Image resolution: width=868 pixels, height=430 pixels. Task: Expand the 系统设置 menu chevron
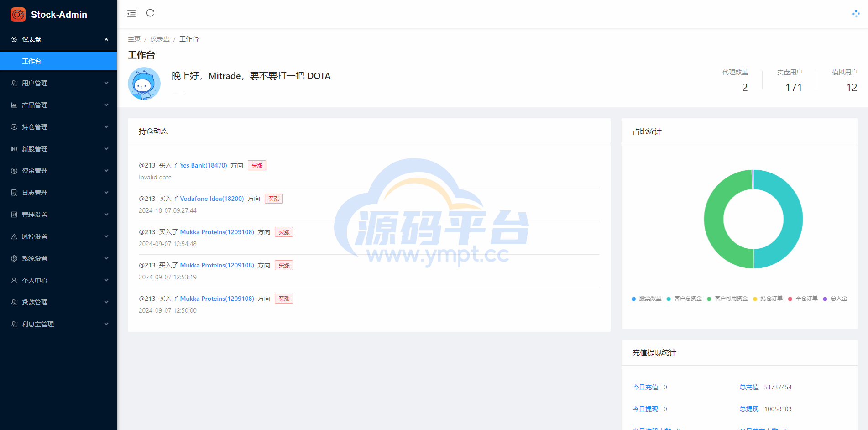[x=106, y=258]
